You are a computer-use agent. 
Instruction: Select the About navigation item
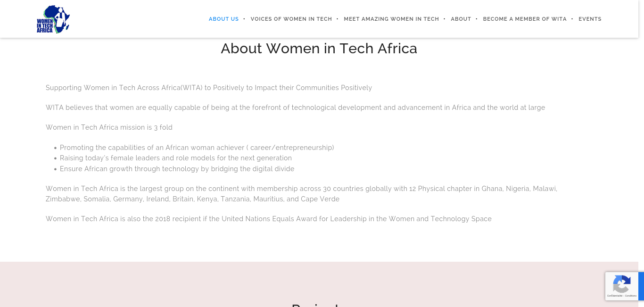[461, 19]
